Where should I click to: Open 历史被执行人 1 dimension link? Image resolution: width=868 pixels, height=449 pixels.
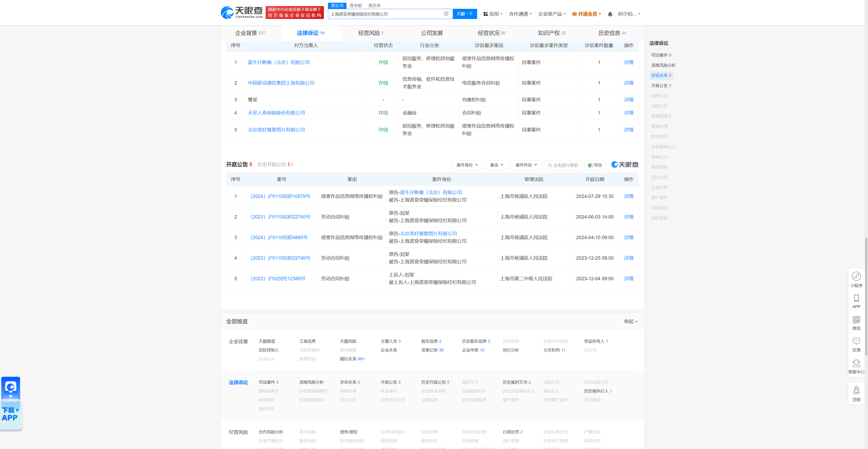coord(598,391)
